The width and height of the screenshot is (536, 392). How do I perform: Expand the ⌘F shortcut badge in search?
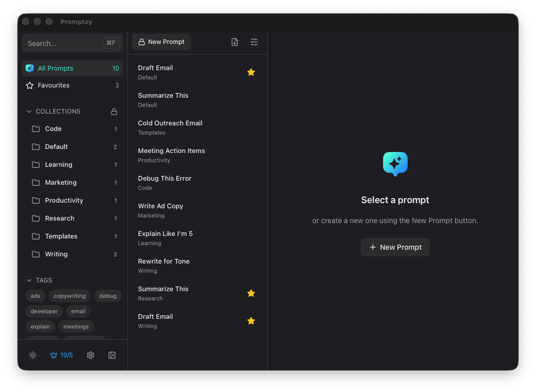pos(111,43)
